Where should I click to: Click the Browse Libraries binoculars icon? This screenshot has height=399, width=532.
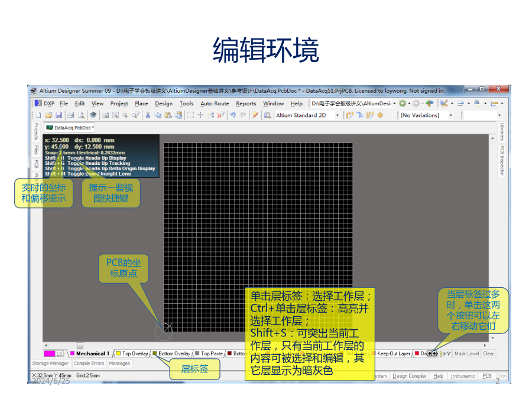pyautogui.click(x=267, y=115)
